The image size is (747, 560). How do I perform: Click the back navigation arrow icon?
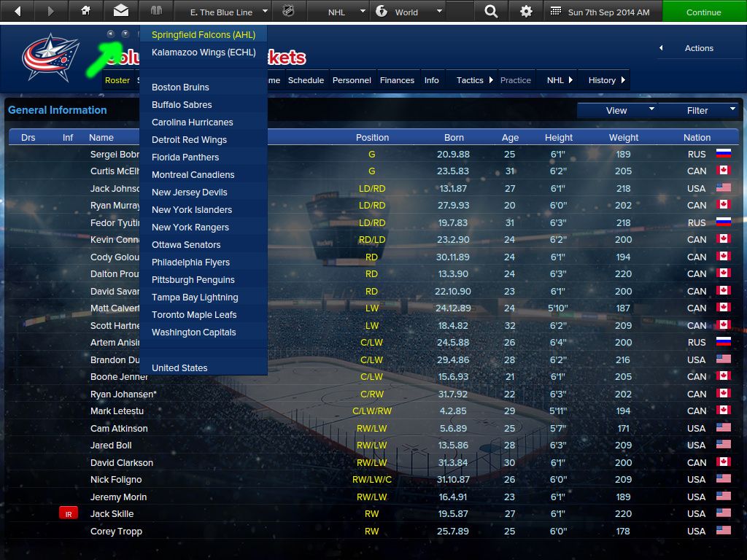coord(18,11)
